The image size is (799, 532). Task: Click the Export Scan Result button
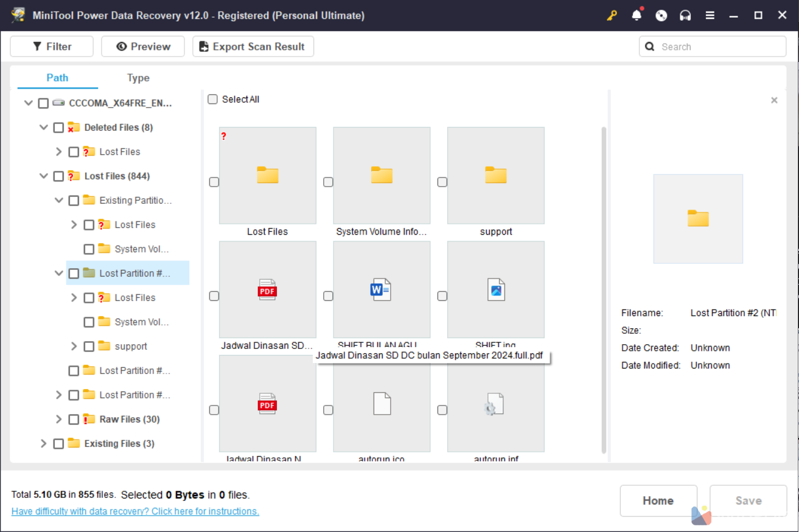(x=253, y=47)
